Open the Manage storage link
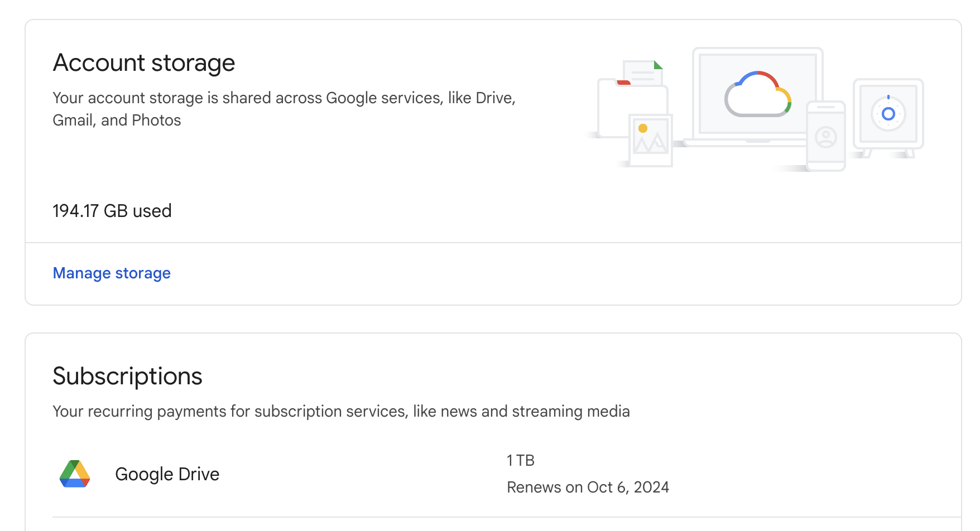Screen dimensions: 980x531 112,273
